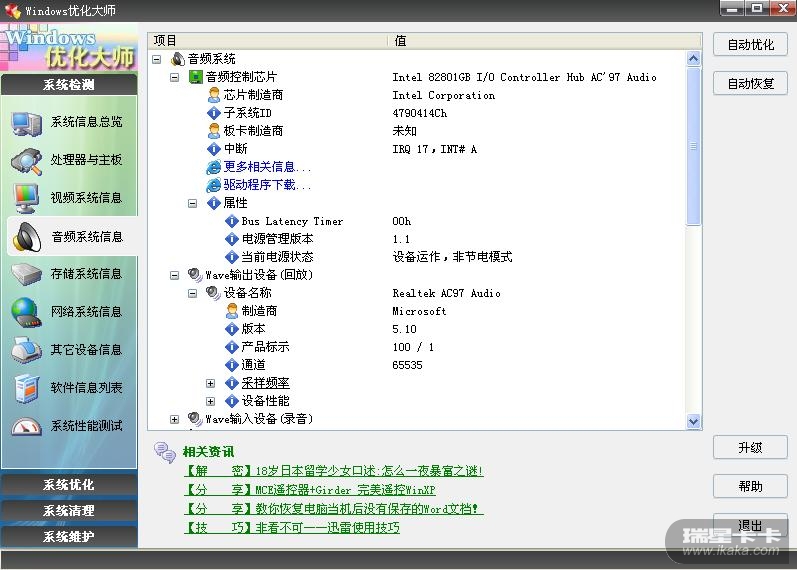This screenshot has height=570, width=797.
Task: Select the value 'Realtek AC97 Audio'
Action: point(446,293)
